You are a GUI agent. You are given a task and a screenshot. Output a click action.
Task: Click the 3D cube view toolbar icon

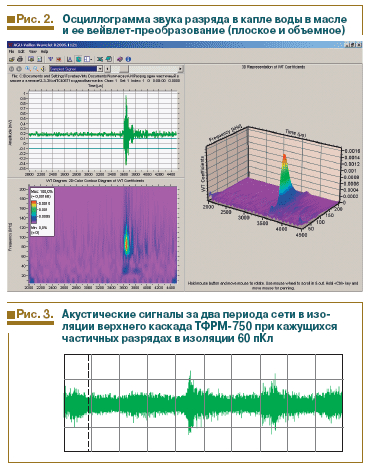[79, 59]
